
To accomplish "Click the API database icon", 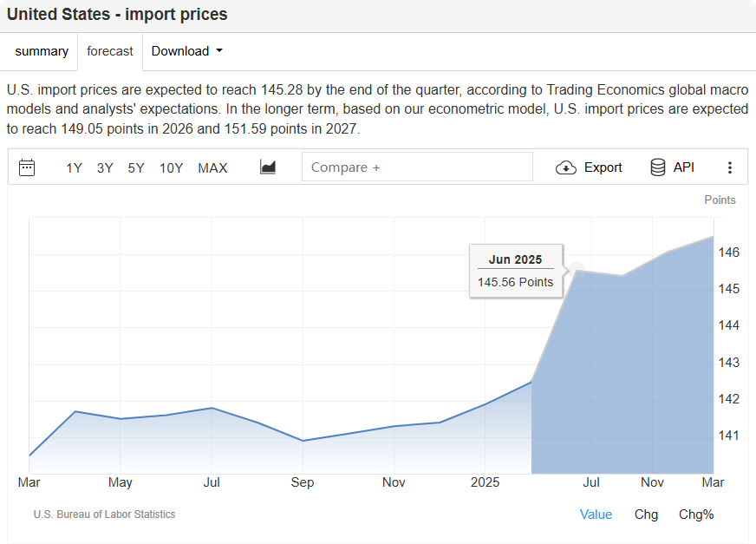I will click(658, 167).
